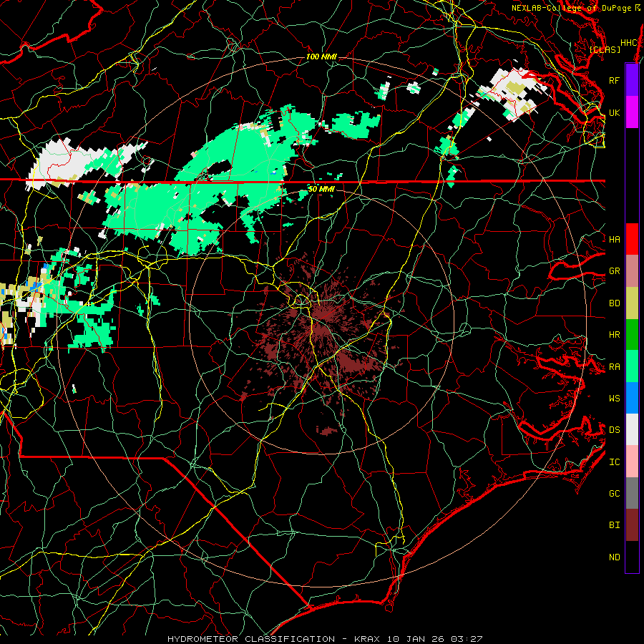Click the HHC product code label
The height and width of the screenshot is (644, 644).
pyautogui.click(x=629, y=42)
